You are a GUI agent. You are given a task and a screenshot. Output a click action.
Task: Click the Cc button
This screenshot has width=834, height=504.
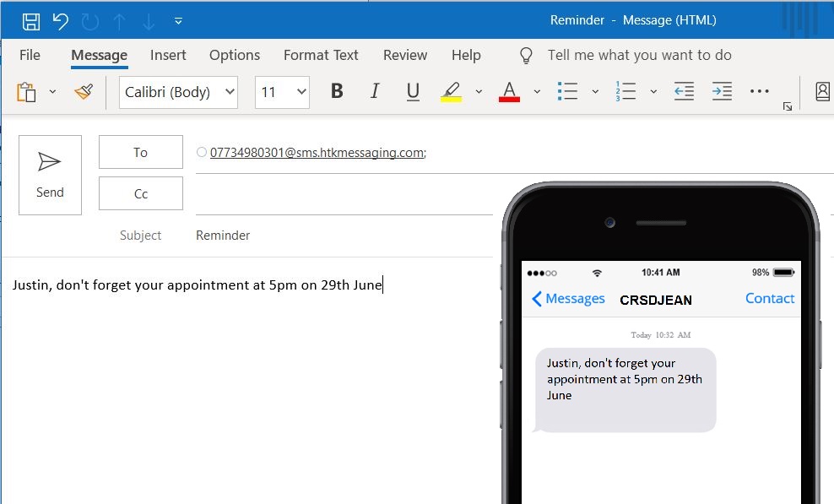coord(140,193)
